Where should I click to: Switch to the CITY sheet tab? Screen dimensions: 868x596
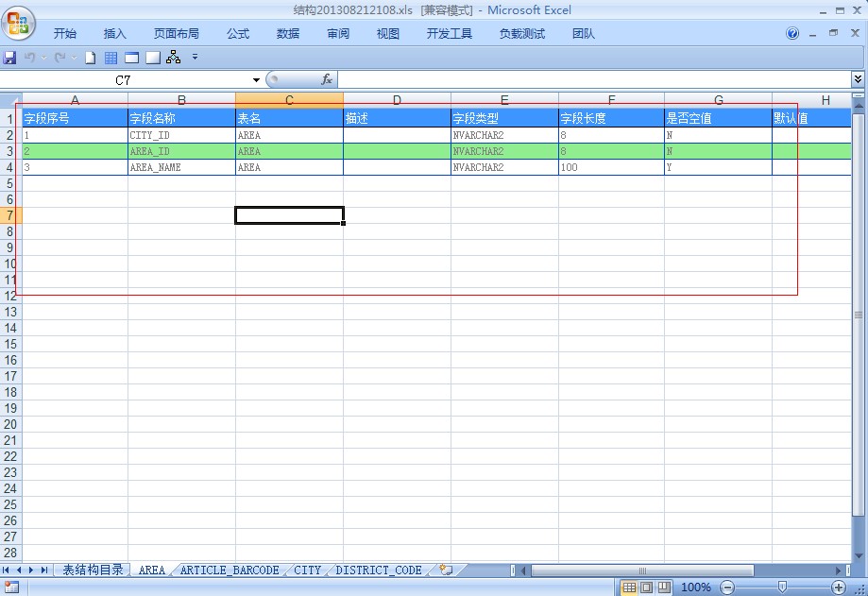click(307, 570)
